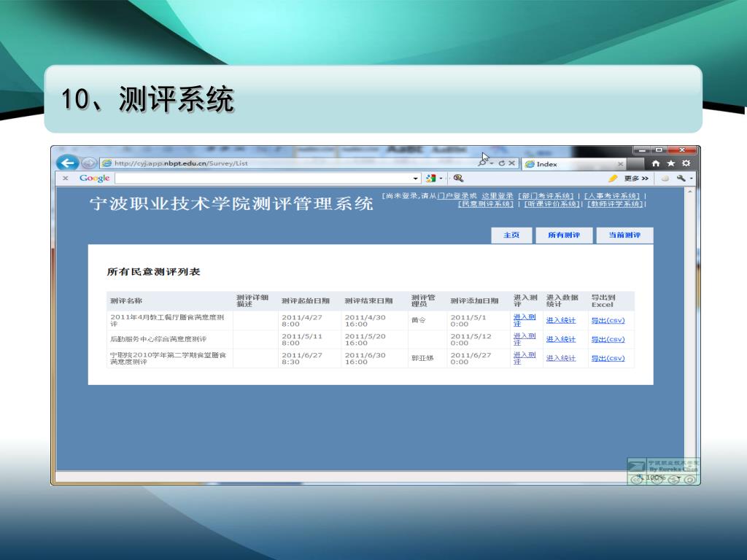Click the browser Forward arrow button
The height and width of the screenshot is (560, 747).
click(88, 163)
